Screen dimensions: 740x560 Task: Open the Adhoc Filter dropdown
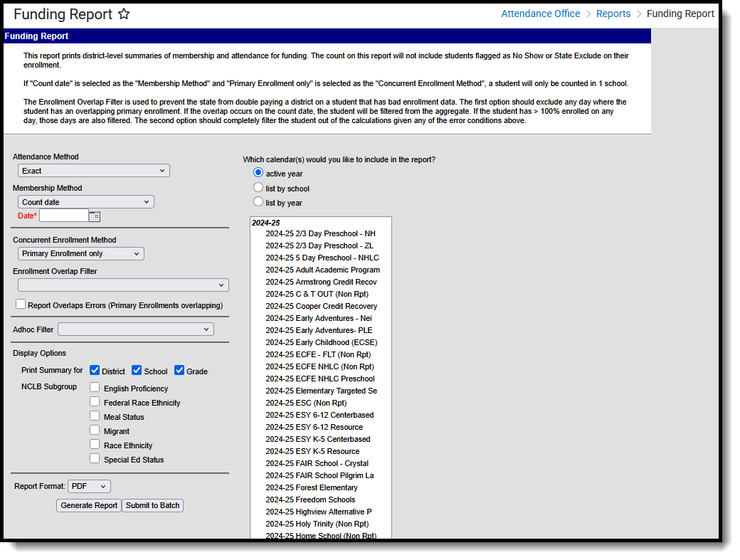point(136,329)
